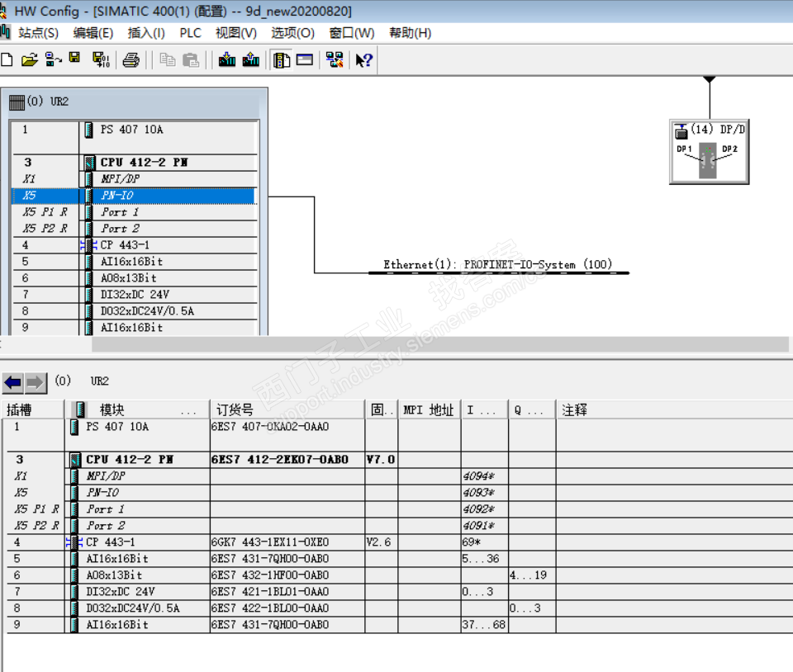The image size is (793, 672).
Task: Select AO8x13Bit in rack slot 6
Action: 135,278
